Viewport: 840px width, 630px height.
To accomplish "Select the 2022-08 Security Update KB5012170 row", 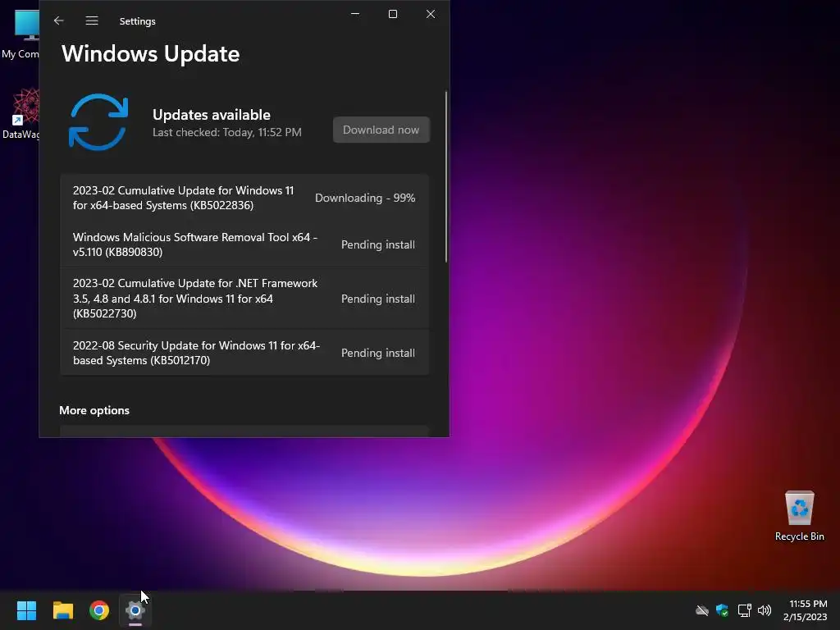I will pyautogui.click(x=244, y=353).
